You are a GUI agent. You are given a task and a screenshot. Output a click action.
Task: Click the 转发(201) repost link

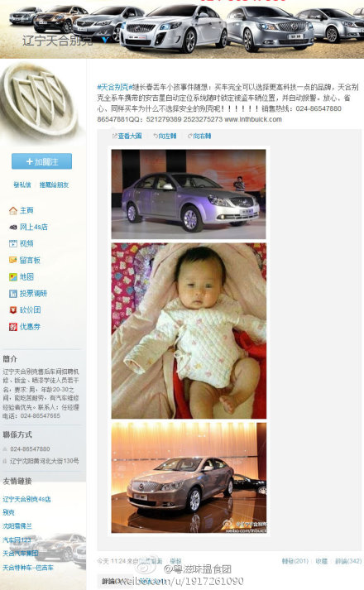pos(295,561)
